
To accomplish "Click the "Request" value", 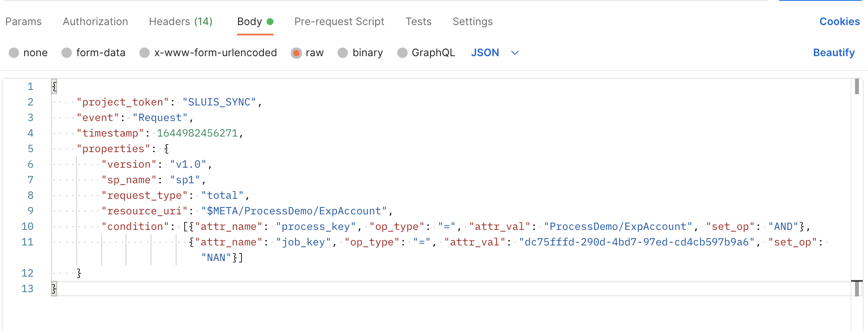I will 160,118.
